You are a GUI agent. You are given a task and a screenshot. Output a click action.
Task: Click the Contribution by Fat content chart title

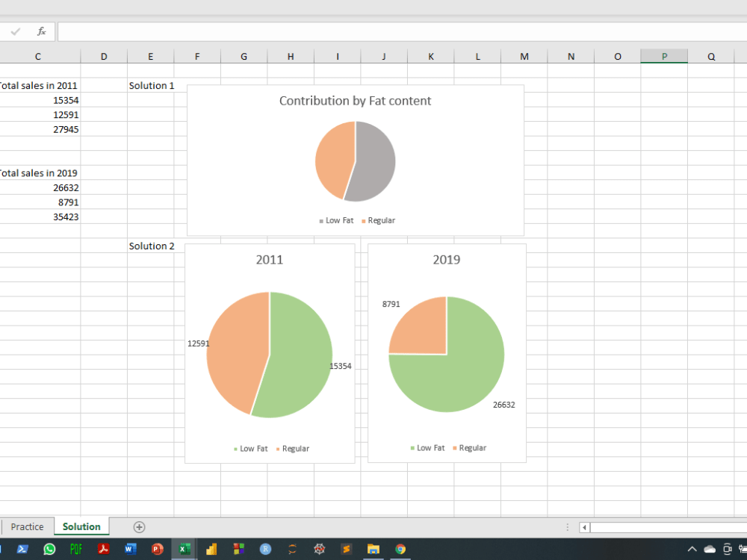tap(355, 100)
